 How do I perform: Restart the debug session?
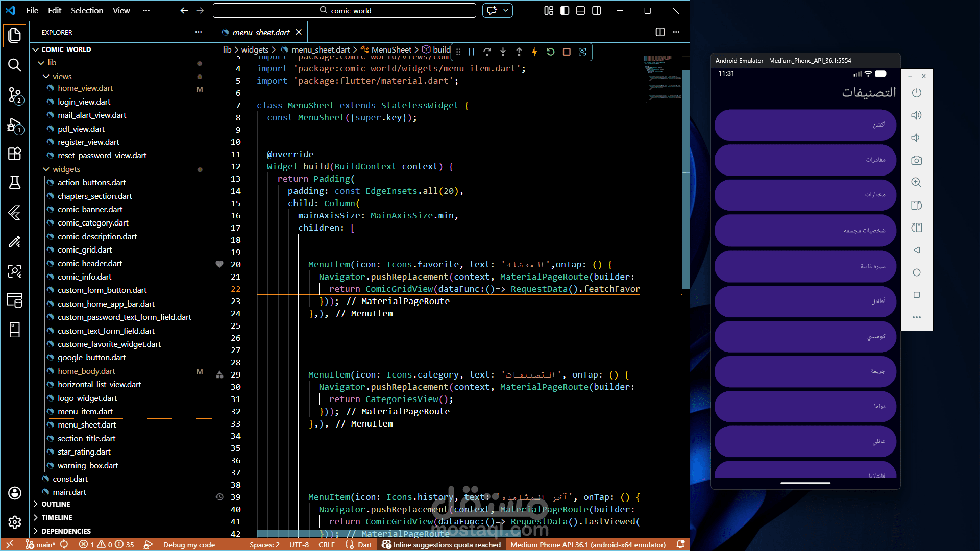[550, 52]
